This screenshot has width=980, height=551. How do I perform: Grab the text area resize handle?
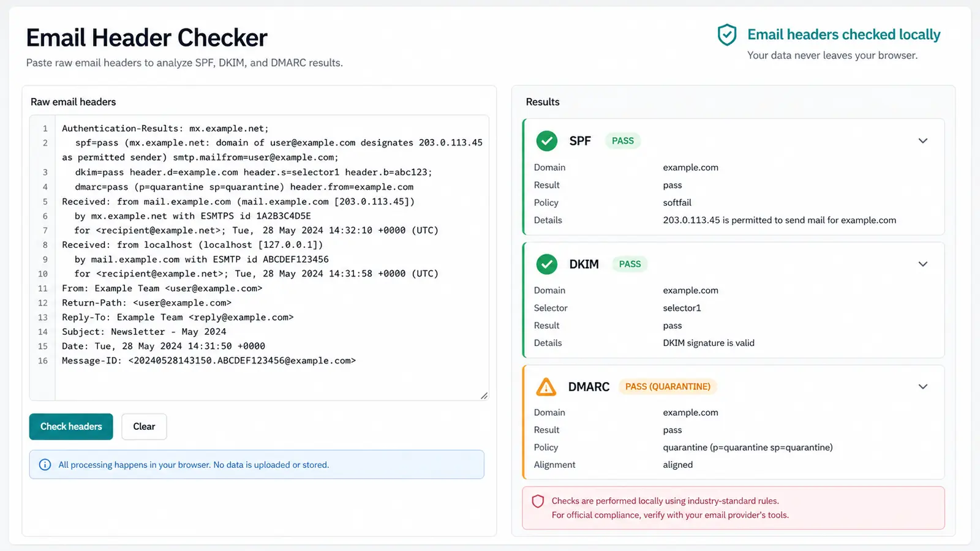coord(484,395)
